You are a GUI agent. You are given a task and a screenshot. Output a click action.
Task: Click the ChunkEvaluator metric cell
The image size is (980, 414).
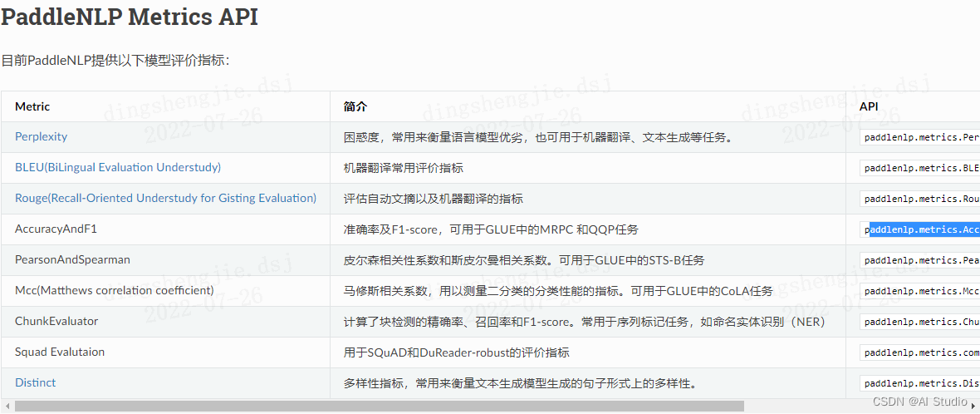pos(56,322)
